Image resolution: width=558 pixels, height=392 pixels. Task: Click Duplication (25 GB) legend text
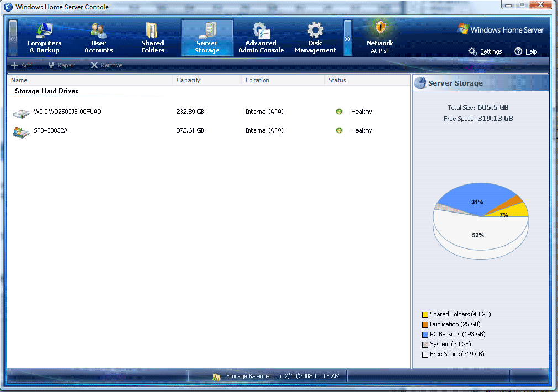coord(455,324)
